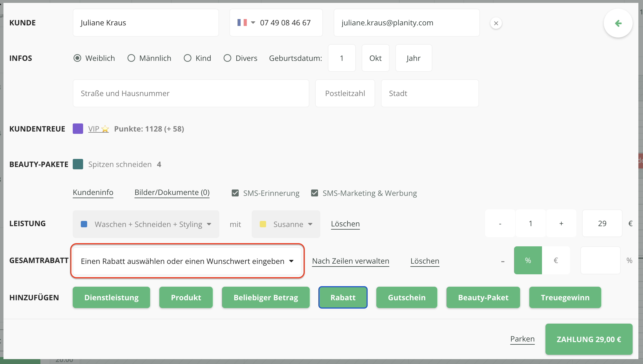Toggle SMS-Marketing & Werbung checkbox
This screenshot has width=643, height=364.
(x=315, y=193)
